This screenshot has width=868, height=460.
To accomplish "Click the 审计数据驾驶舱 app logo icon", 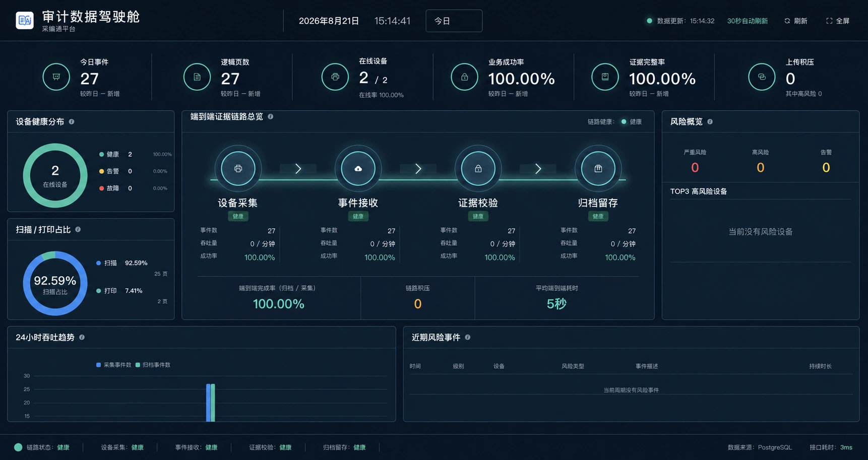I will pos(25,20).
